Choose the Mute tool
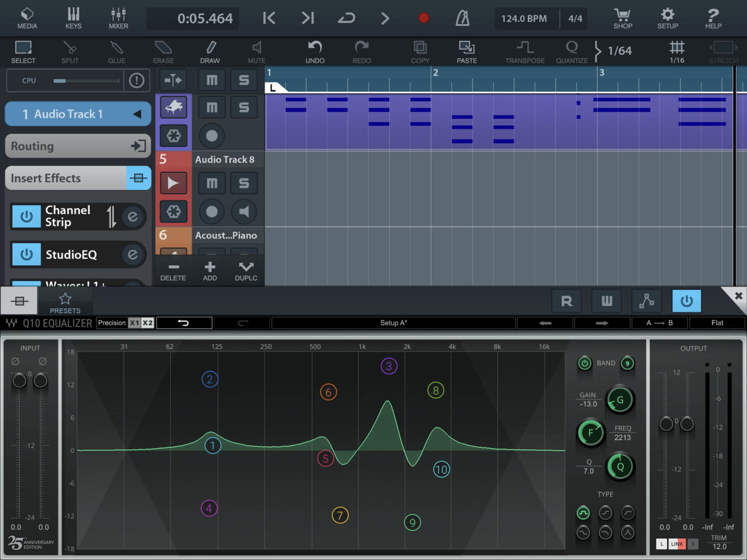This screenshot has height=560, width=747. [x=256, y=52]
